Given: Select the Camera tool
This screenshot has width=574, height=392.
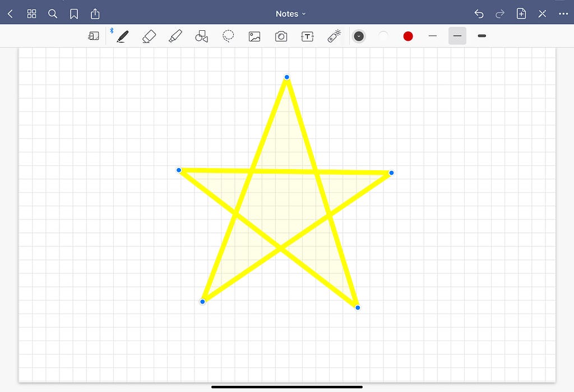Looking at the screenshot, I should 281,35.
